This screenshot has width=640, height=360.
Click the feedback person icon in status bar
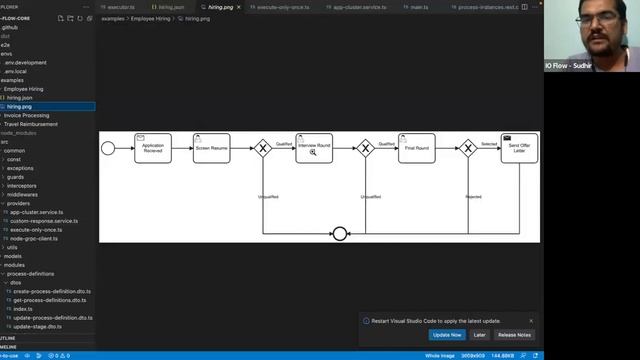(523, 356)
